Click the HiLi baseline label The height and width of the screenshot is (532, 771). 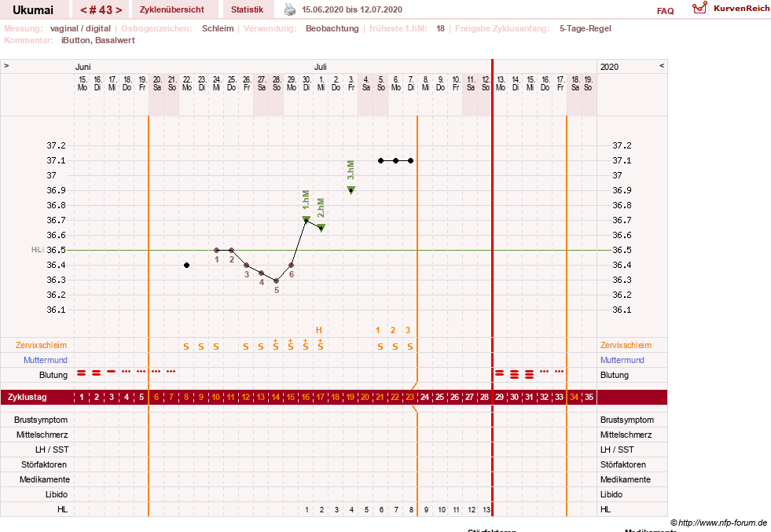[38, 250]
